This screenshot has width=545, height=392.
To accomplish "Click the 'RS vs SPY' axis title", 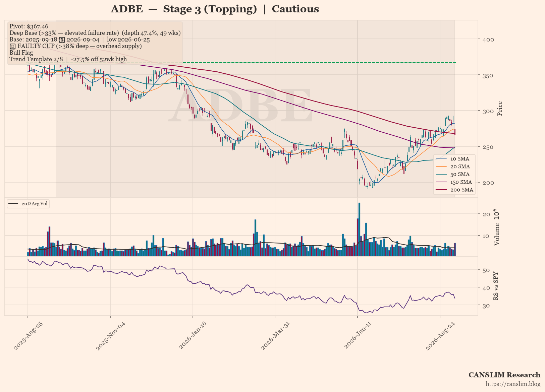I will click(496, 286).
